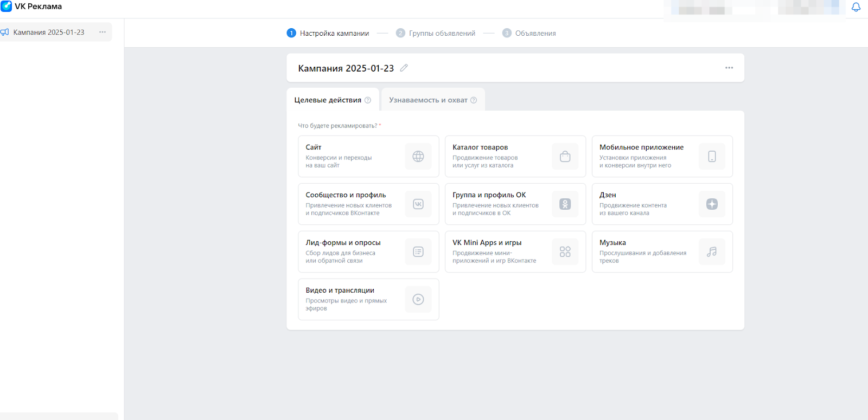Show help tooltip for Целевые действия
This screenshot has width=868, height=420.
pyautogui.click(x=368, y=100)
